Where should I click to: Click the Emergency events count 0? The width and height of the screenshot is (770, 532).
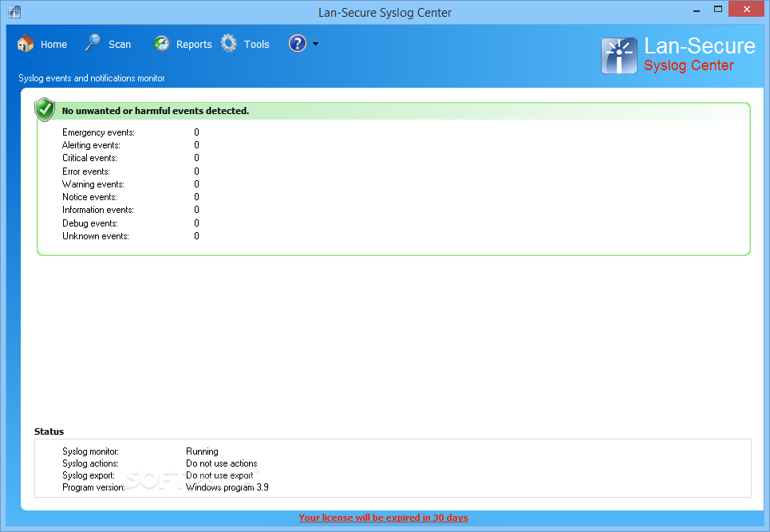point(196,132)
